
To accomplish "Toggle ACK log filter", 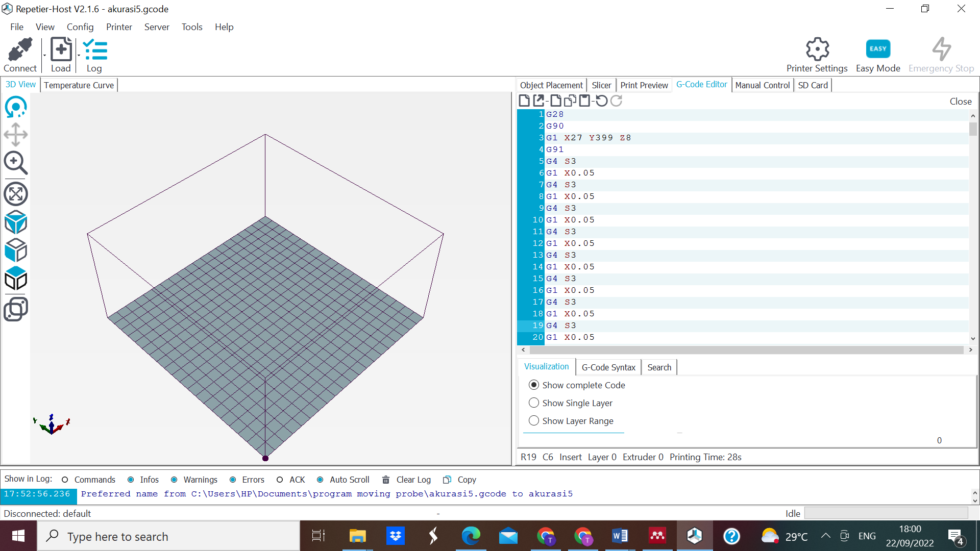I will (x=280, y=480).
